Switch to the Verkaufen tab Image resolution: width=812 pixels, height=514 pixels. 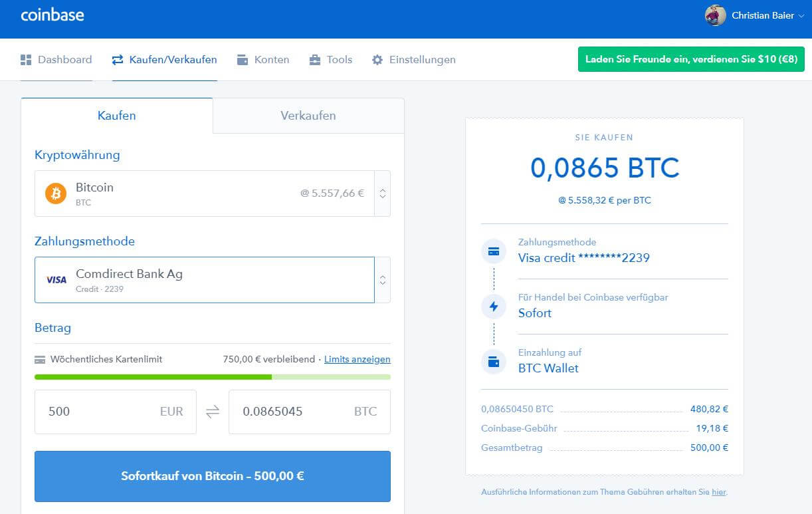[x=308, y=116]
